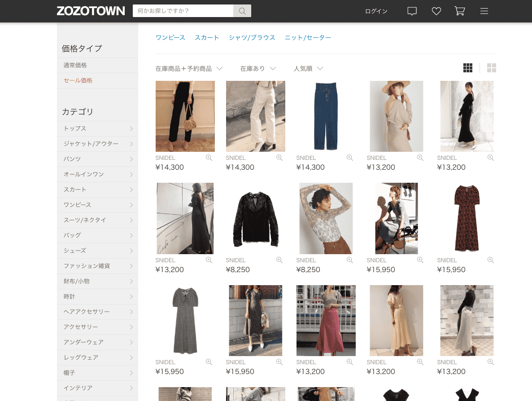Expand オールインワン category
Screen dimensions: 532x401
pyautogui.click(x=98, y=175)
